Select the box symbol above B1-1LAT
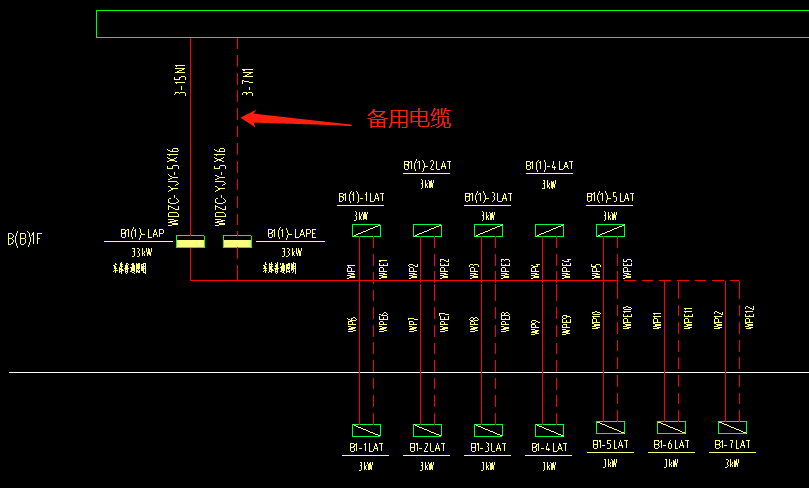Screen dimensions: 809x488 point(366,430)
